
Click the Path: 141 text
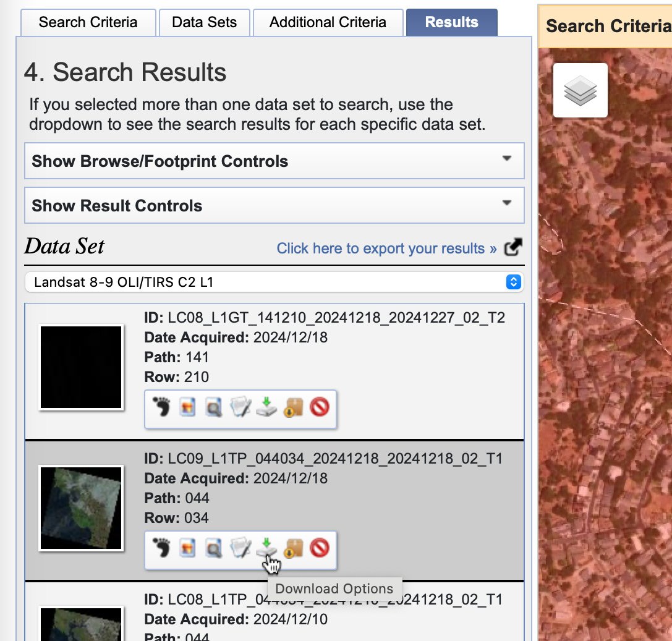177,357
